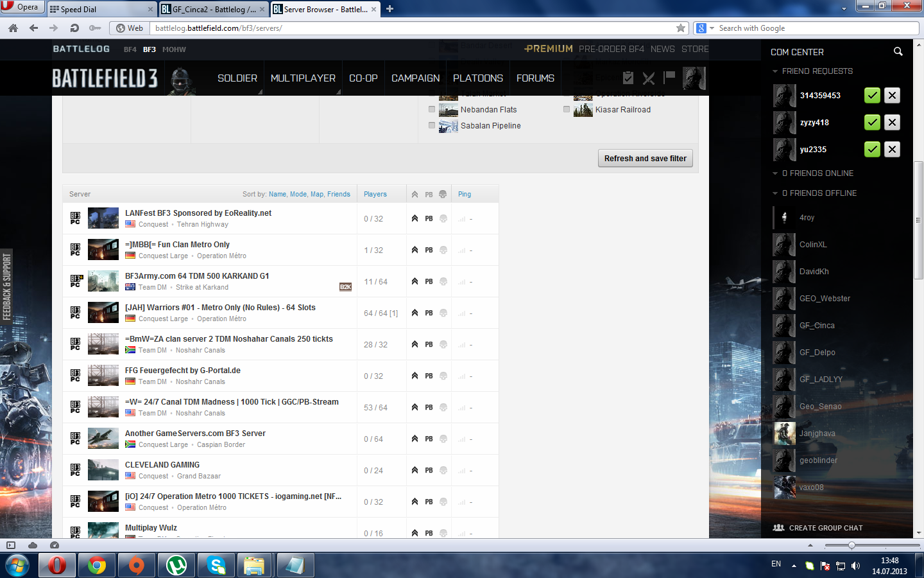924x578 pixels.
Task: Select the LANFest BF3 server thumbnail
Action: [x=103, y=218]
